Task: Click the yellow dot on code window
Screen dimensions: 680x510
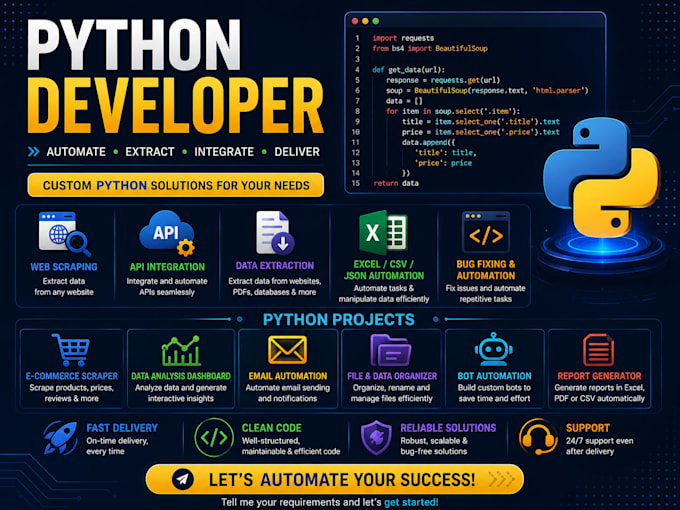Action: (x=365, y=21)
